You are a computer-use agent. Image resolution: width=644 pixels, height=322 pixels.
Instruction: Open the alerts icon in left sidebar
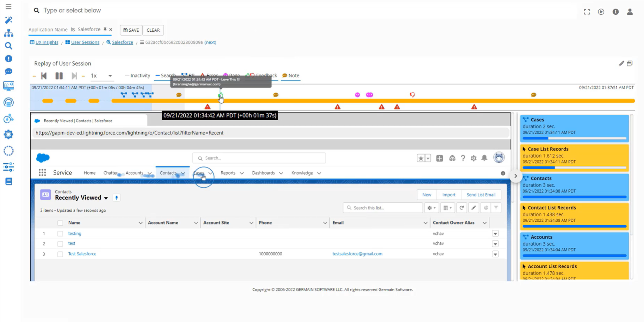coord(8,58)
